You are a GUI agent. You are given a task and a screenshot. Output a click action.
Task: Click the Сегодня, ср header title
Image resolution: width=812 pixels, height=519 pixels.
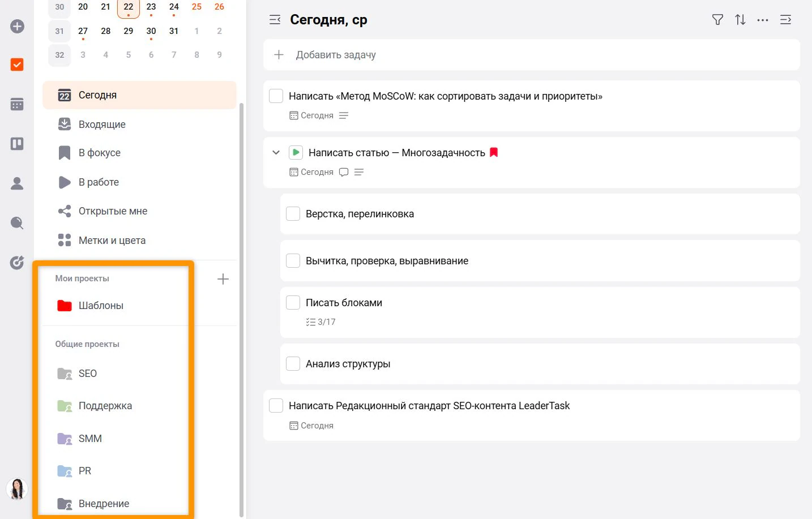(328, 20)
